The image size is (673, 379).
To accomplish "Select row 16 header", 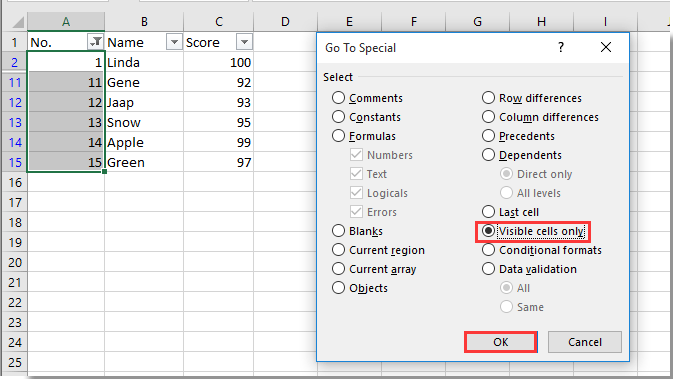I will click(x=15, y=183).
